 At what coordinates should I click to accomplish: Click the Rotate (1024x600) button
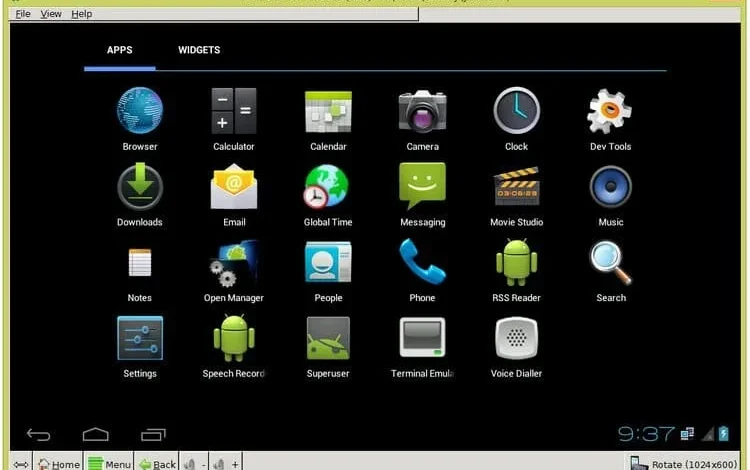[683, 464]
